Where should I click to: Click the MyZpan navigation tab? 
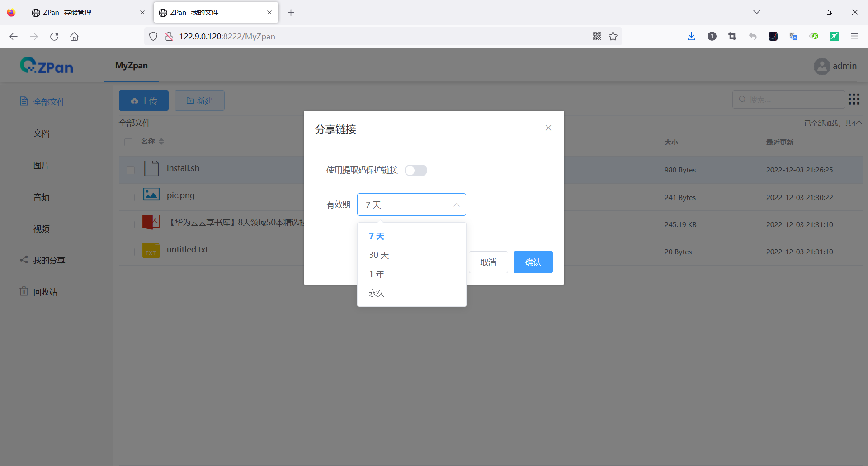click(131, 66)
